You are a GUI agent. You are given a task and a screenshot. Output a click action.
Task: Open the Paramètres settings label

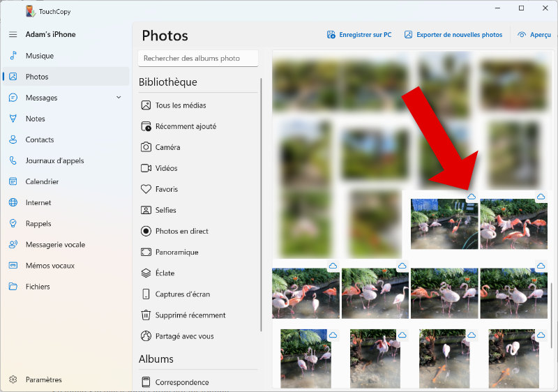click(x=43, y=379)
